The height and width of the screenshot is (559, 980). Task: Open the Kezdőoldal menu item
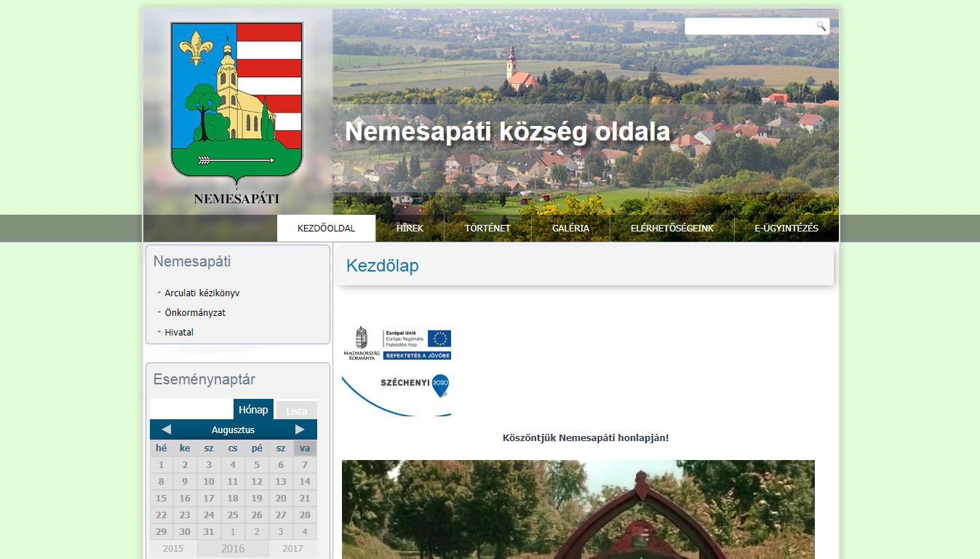[x=326, y=229]
